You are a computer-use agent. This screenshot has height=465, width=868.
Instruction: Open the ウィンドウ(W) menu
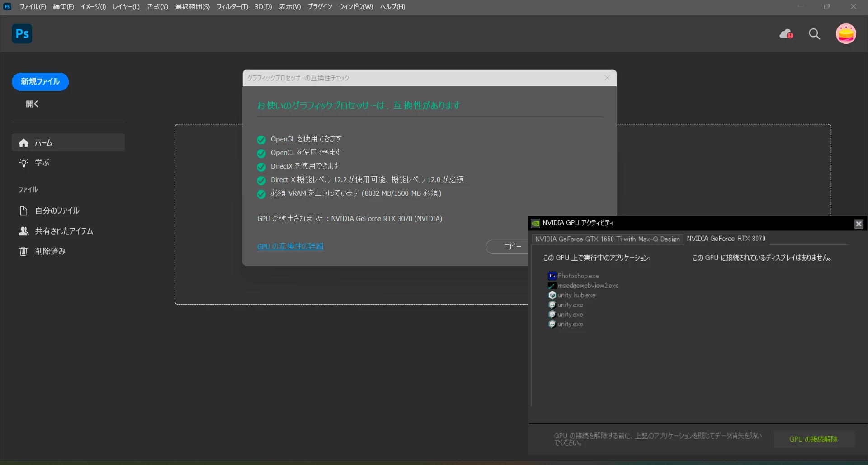[356, 6]
